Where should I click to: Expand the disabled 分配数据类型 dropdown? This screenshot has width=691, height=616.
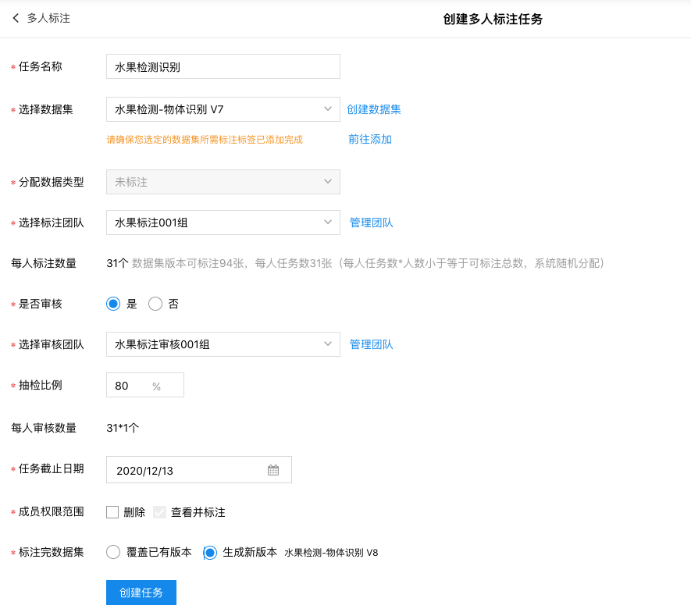tap(223, 182)
